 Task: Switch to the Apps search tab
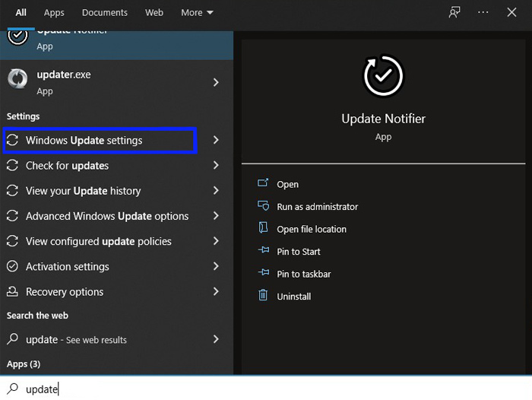coord(54,13)
